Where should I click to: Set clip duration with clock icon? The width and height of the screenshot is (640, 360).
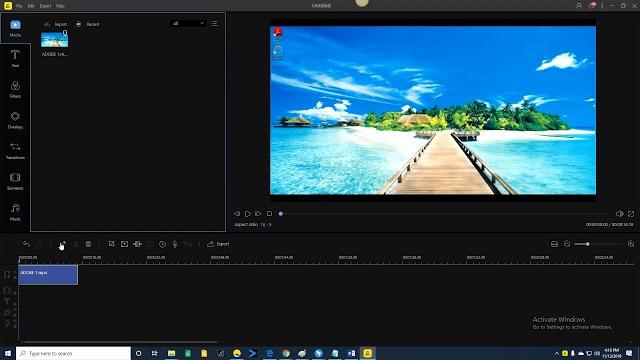(x=162, y=244)
